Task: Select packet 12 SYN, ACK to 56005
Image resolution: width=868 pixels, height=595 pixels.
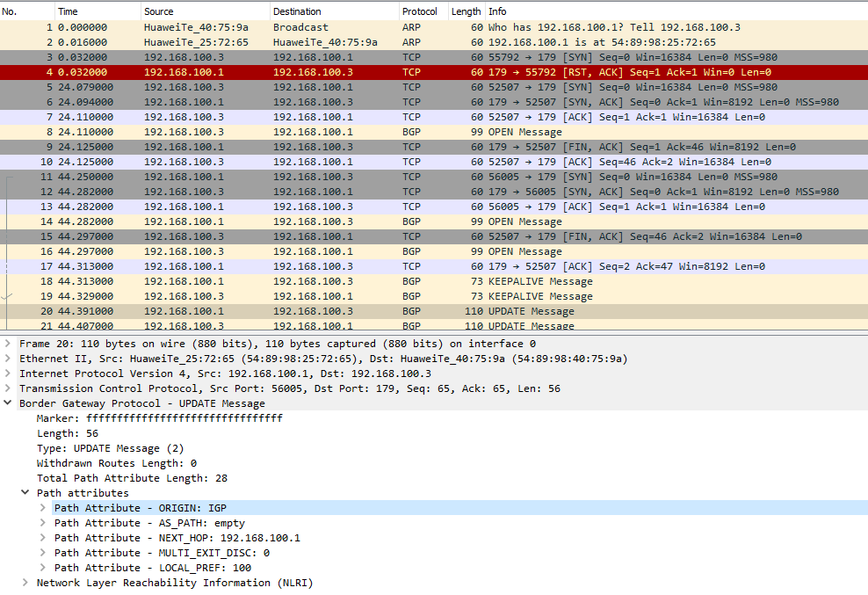Action: [x=434, y=192]
